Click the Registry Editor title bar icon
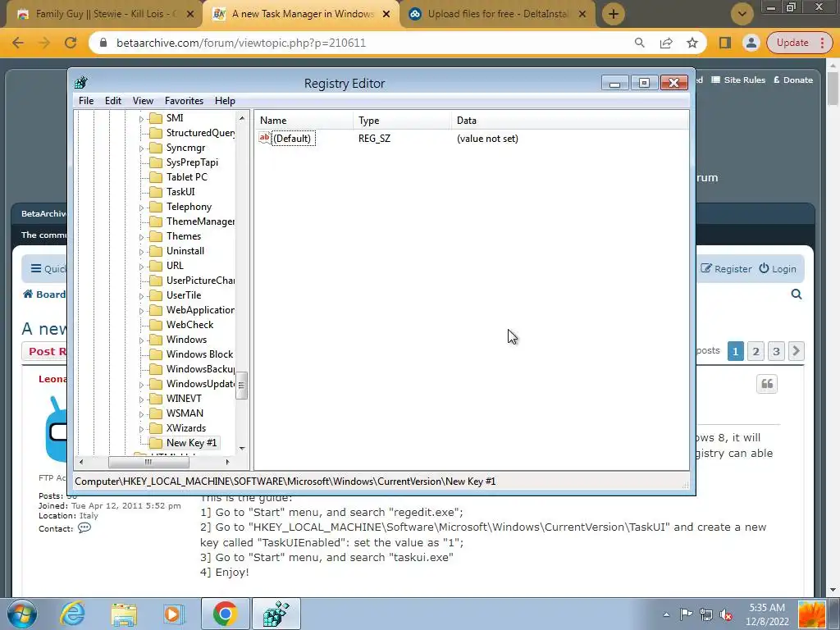The height and width of the screenshot is (630, 840). 81,83
